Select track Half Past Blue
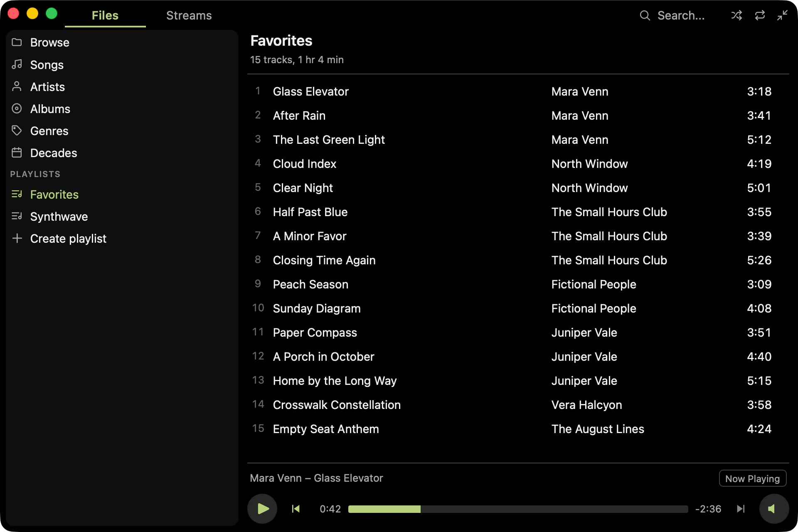Image resolution: width=798 pixels, height=532 pixels. (518, 212)
